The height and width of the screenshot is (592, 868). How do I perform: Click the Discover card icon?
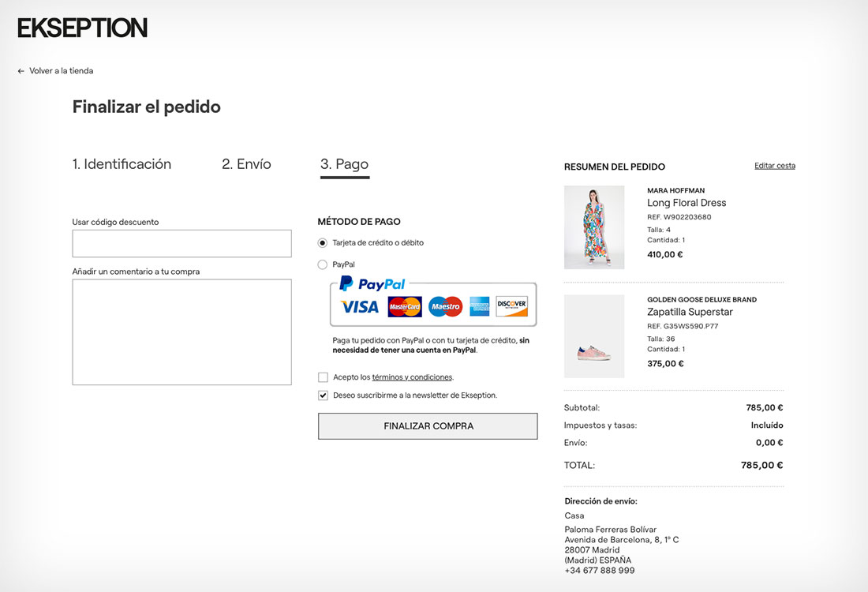pyautogui.click(x=512, y=306)
